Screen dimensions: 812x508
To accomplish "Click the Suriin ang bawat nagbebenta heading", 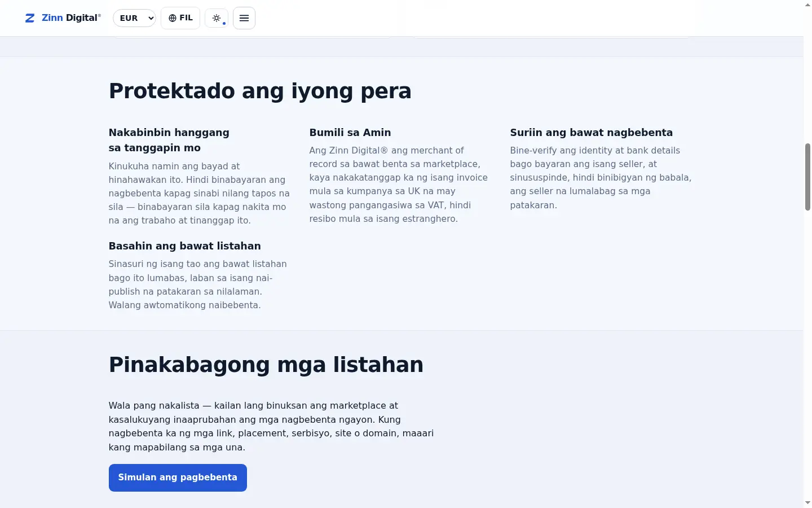I will (x=592, y=133).
